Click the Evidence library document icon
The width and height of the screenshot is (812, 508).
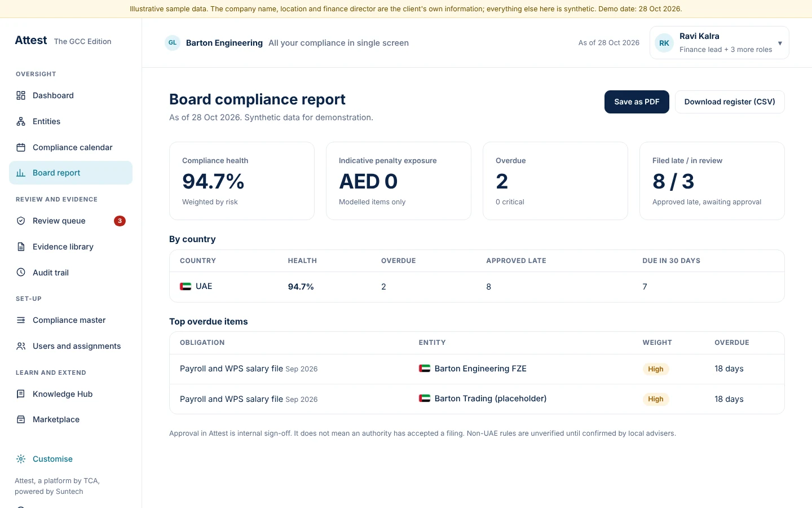21,247
